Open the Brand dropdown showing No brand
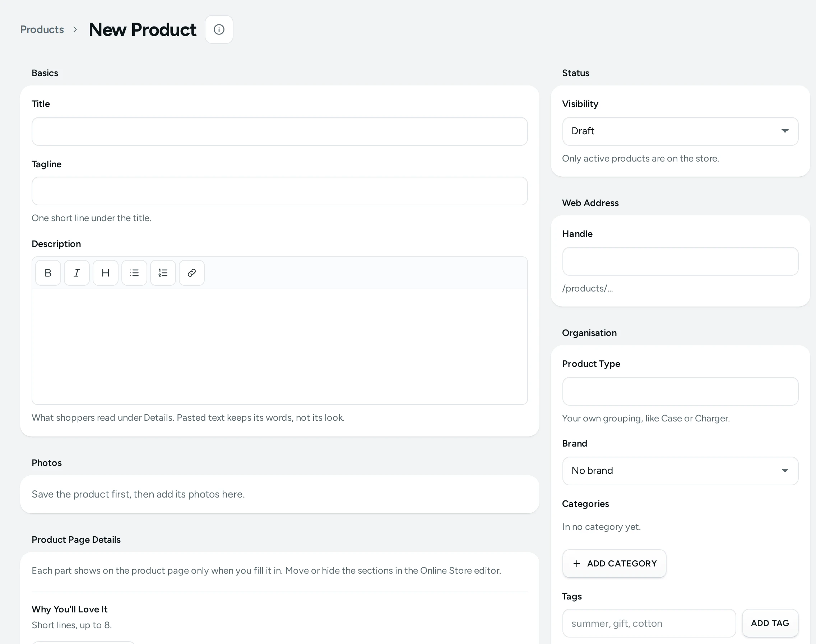Viewport: 816px width, 644px height. click(680, 471)
